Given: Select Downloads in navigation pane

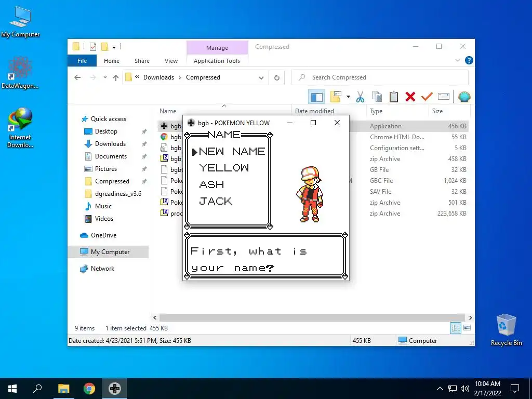Looking at the screenshot, I should pyautogui.click(x=110, y=144).
